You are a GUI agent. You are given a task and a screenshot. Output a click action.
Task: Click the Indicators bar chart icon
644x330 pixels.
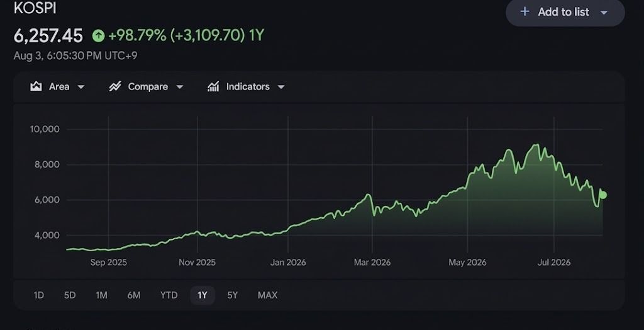coord(213,86)
